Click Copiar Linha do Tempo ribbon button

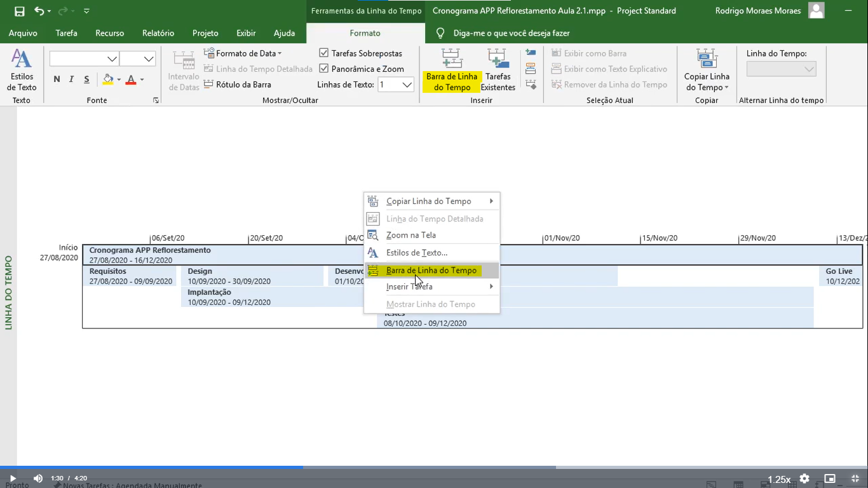[x=707, y=71]
